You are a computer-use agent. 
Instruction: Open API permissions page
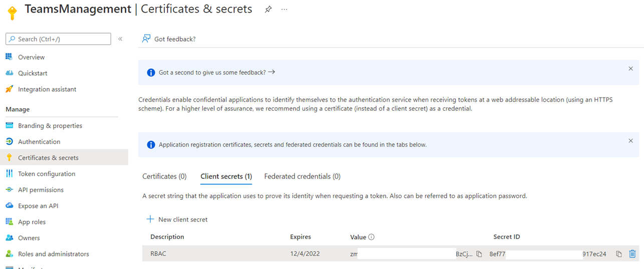tap(41, 190)
